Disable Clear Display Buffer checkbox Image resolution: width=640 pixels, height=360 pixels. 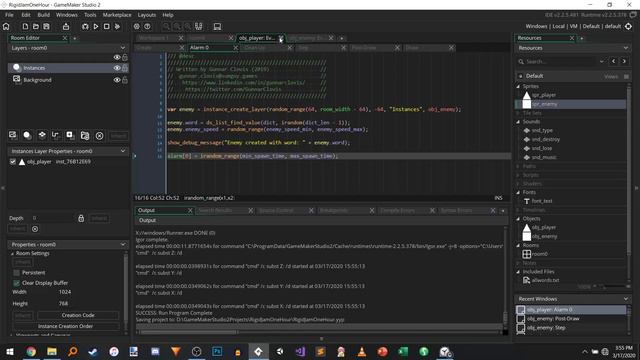point(16,283)
